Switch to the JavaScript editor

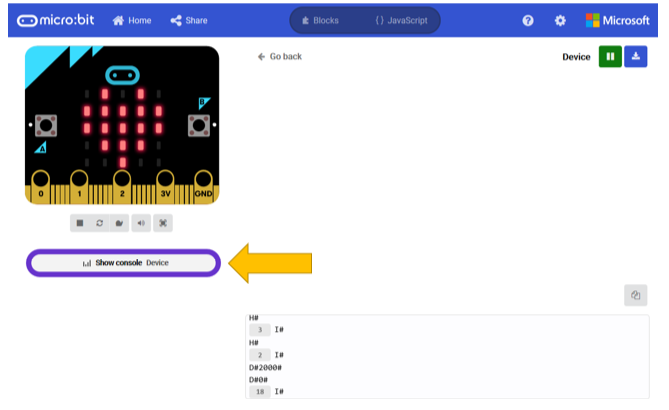point(401,20)
